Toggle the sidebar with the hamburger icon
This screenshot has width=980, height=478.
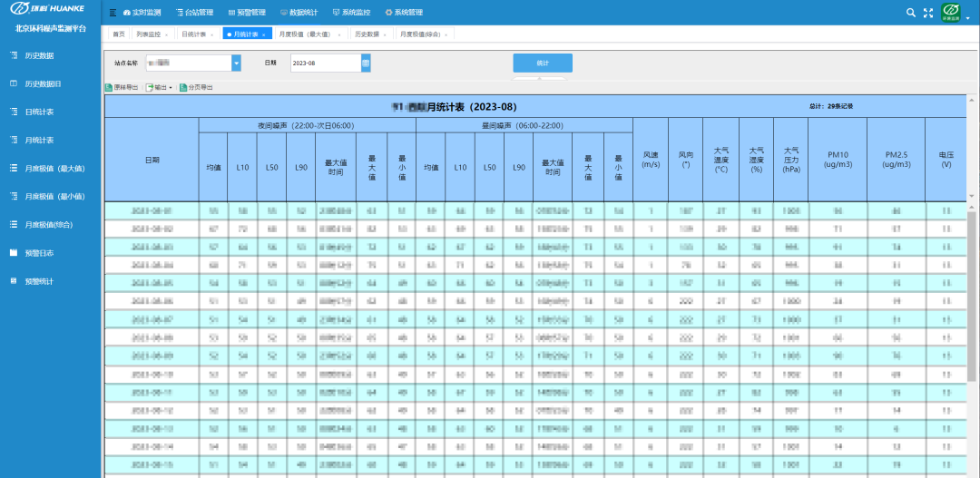point(113,13)
